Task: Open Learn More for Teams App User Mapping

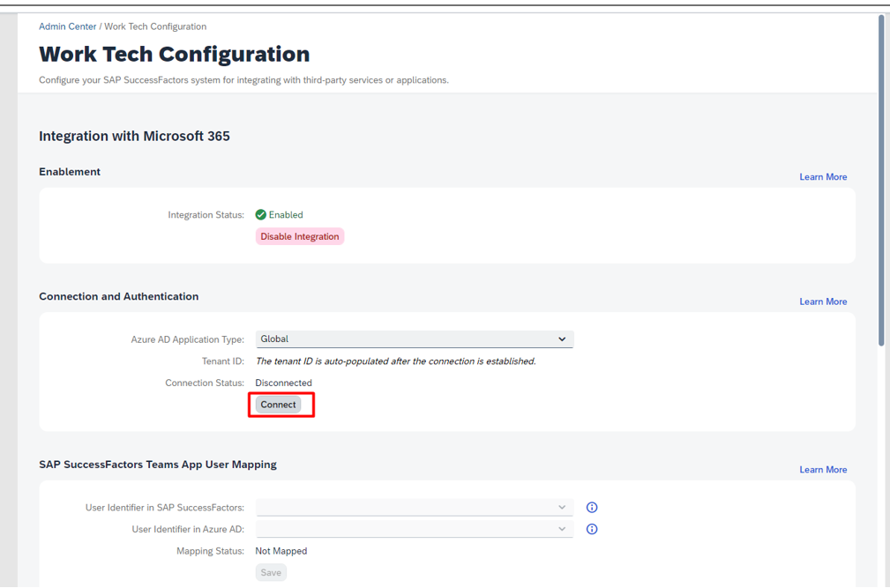Action: [823, 470]
